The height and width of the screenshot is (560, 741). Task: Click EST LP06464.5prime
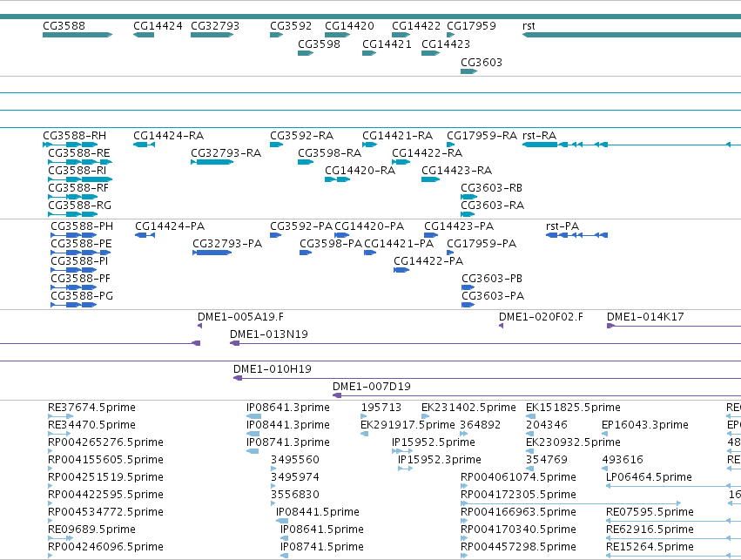tap(649, 477)
